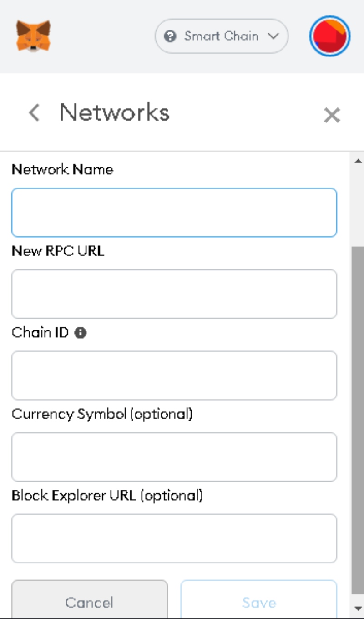This screenshot has height=619, width=364.
Task: Focus the Network Name text field
Action: point(174,213)
